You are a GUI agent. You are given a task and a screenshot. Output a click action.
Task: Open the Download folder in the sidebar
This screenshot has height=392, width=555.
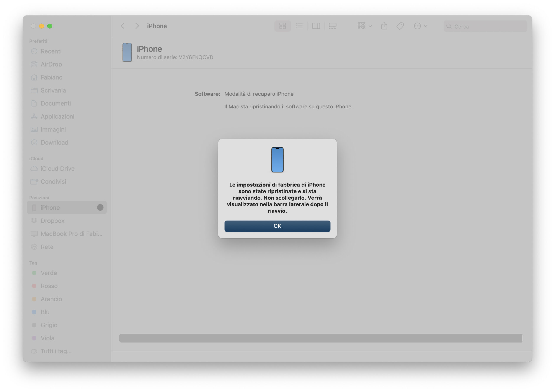click(x=54, y=142)
